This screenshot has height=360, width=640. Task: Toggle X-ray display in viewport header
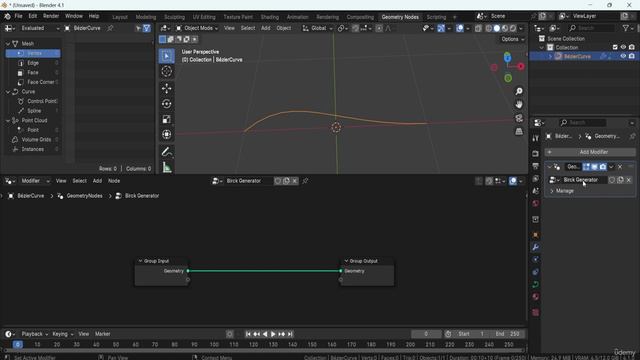click(x=478, y=28)
